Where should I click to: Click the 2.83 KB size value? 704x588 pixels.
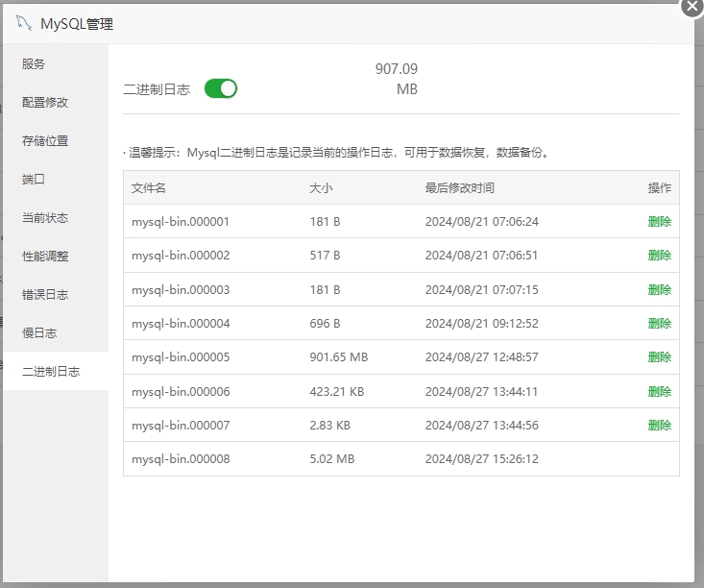coord(330,426)
